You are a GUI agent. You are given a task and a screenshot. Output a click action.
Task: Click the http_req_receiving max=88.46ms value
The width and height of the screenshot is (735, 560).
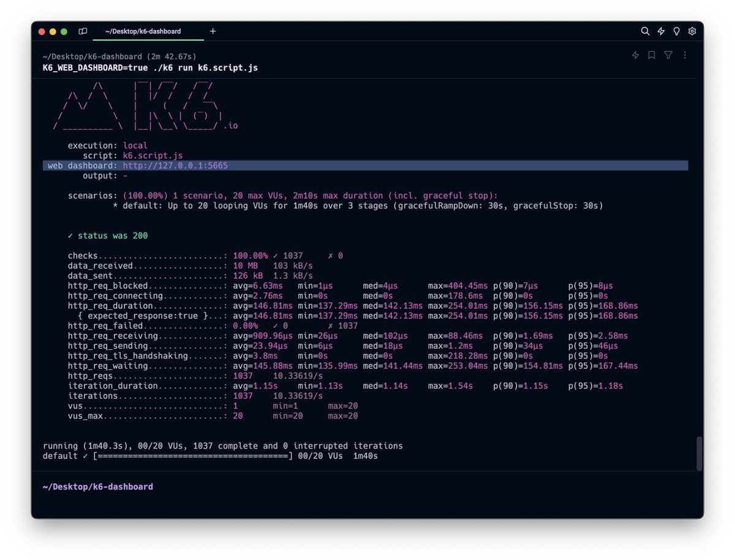456,336
